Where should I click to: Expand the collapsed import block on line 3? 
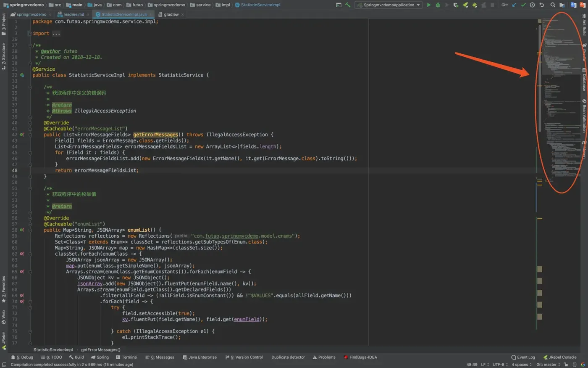pos(30,34)
